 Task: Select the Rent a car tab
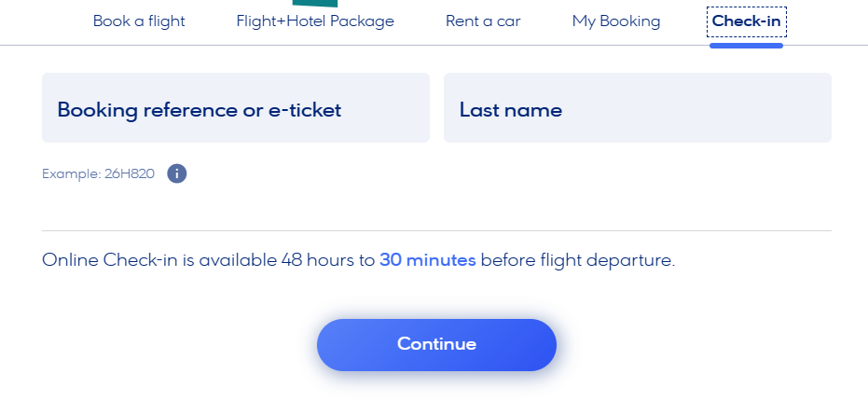[483, 21]
